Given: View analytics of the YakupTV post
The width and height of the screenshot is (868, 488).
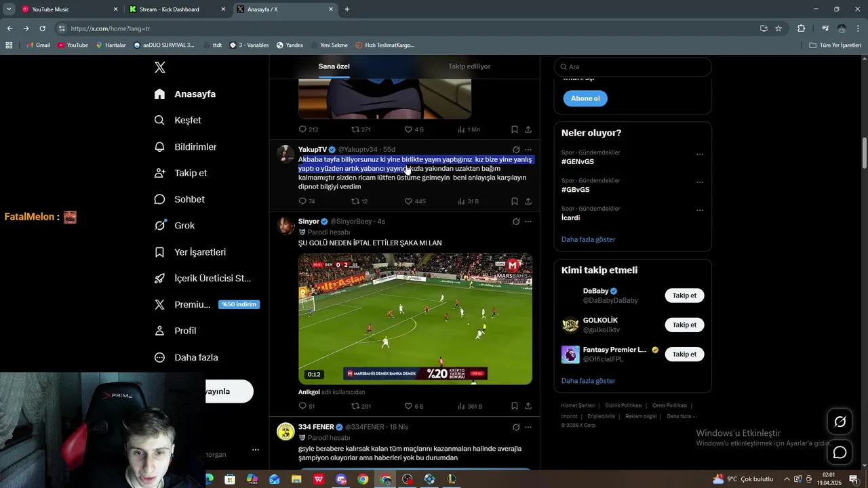Looking at the screenshot, I should 461,201.
